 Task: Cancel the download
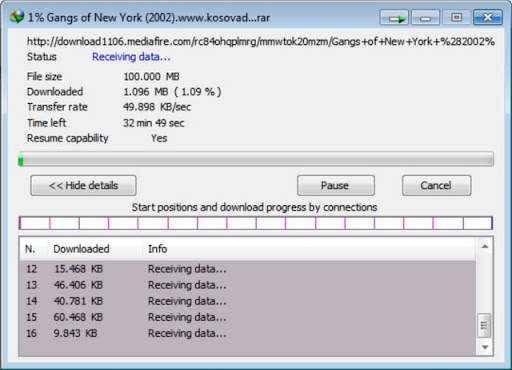(x=436, y=185)
